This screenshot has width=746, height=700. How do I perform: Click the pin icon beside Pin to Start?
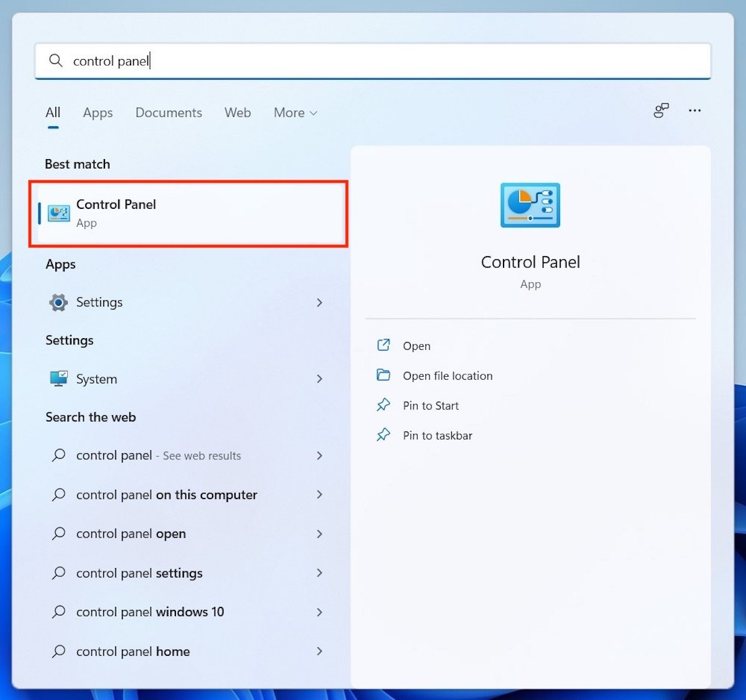point(384,405)
